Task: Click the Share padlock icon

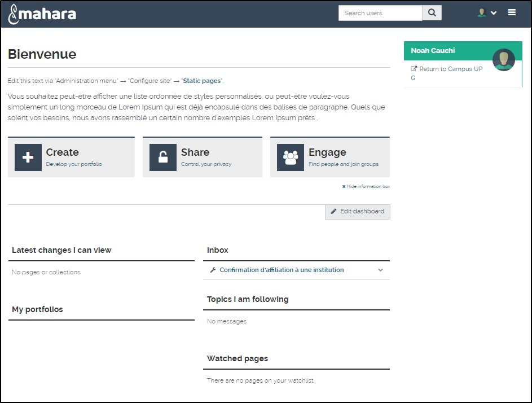Action: click(163, 157)
